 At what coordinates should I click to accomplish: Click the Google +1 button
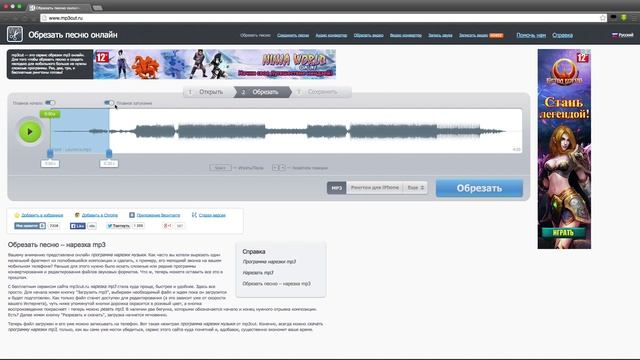[x=168, y=226]
